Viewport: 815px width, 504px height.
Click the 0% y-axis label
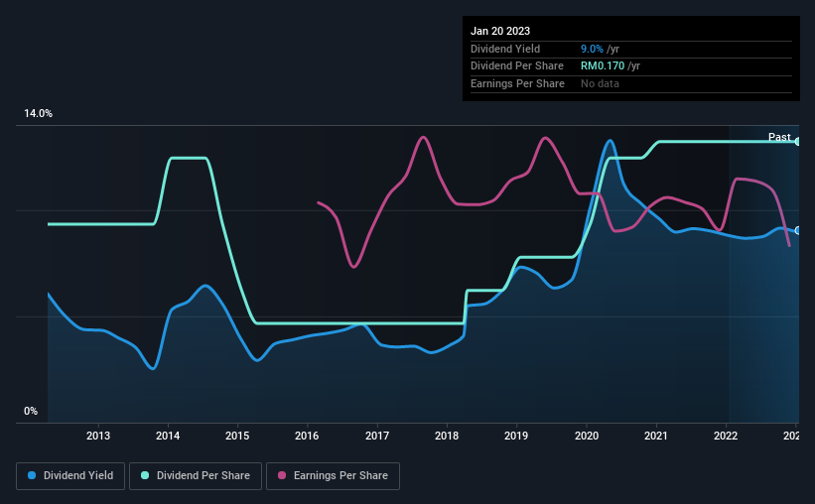point(31,411)
